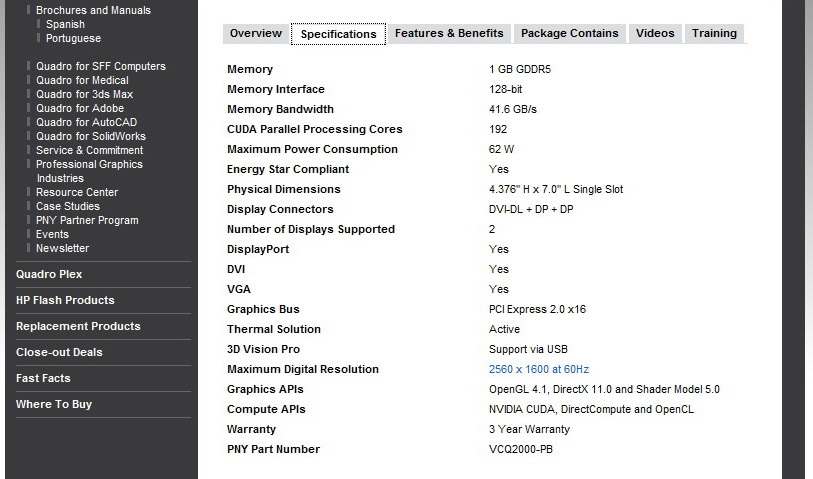This screenshot has height=479, width=813.
Task: Open Quadro for SFF Computers link
Action: click(101, 66)
